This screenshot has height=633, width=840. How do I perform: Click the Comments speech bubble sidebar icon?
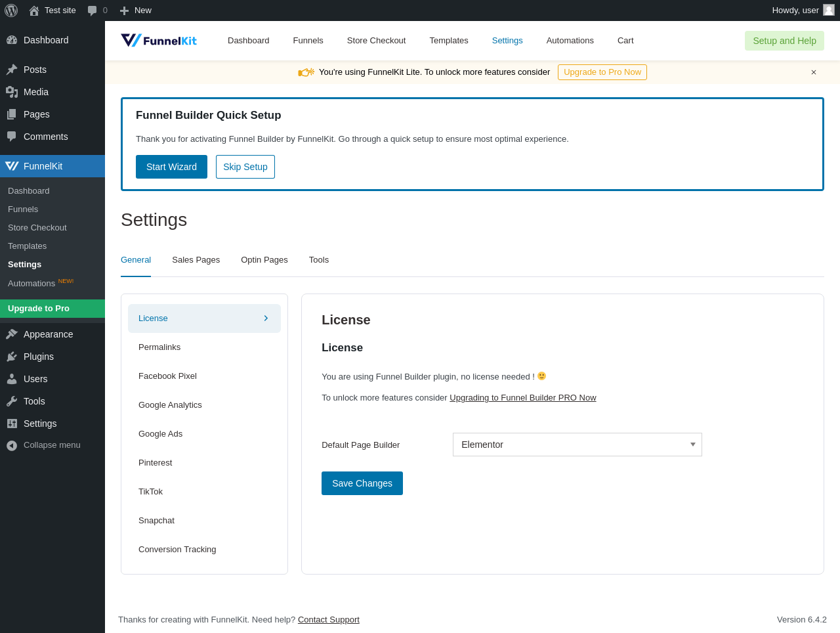click(x=12, y=137)
